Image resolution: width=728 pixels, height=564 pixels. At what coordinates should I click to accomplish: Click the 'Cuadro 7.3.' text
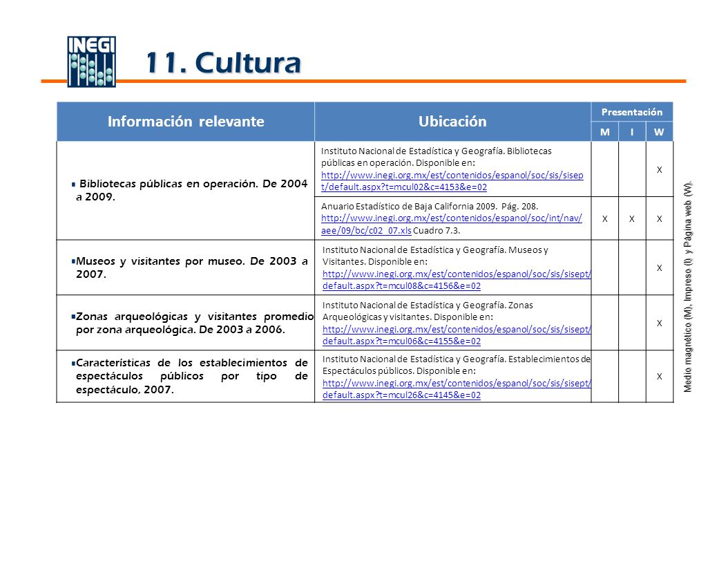[x=437, y=230]
